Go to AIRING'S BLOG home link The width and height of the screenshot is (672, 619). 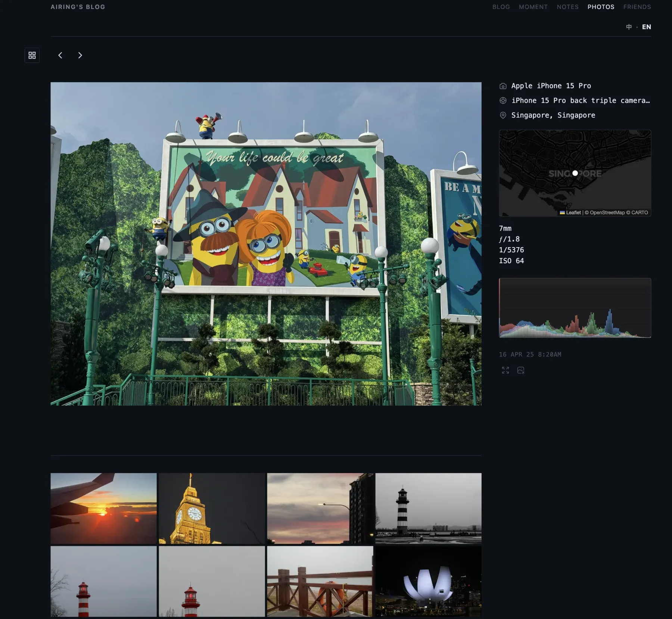[78, 7]
